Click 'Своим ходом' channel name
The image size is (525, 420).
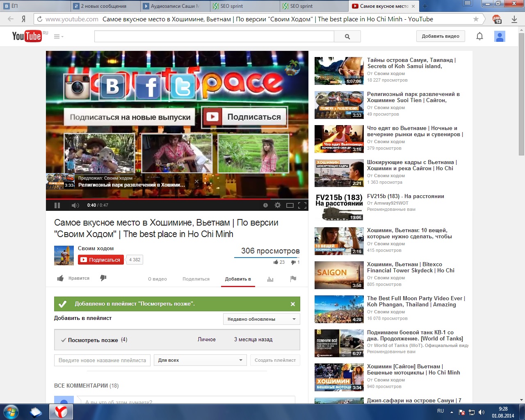96,248
